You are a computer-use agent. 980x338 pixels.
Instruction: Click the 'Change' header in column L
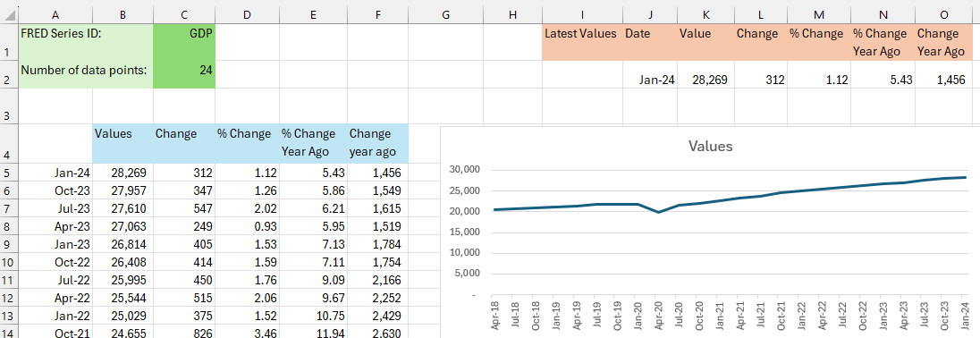pos(761,42)
